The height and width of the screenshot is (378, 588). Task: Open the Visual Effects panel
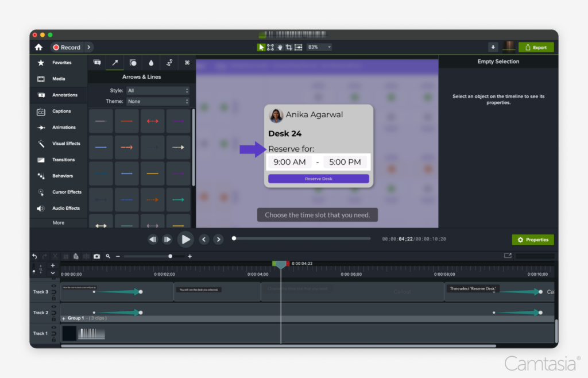(59, 144)
